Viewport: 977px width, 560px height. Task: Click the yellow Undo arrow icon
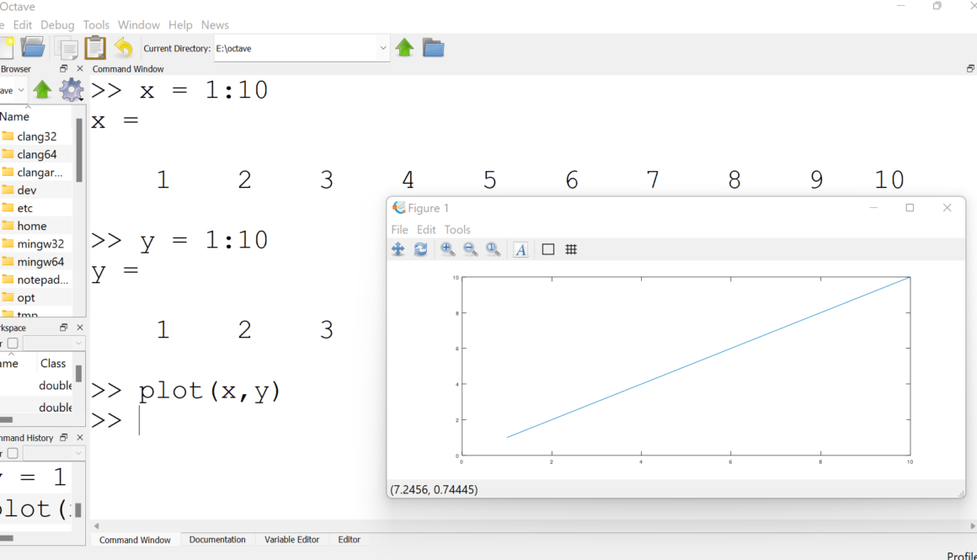point(124,47)
